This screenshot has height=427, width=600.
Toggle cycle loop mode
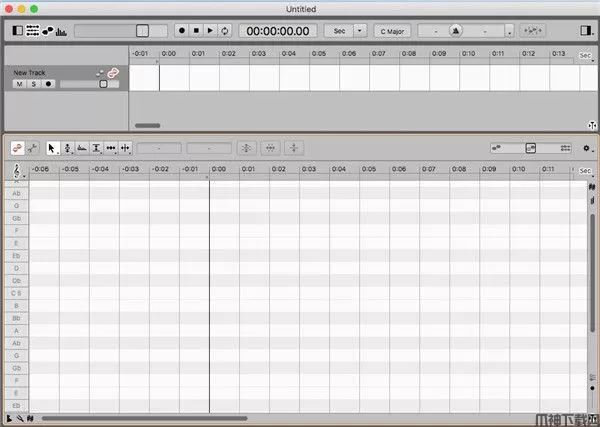[225, 31]
